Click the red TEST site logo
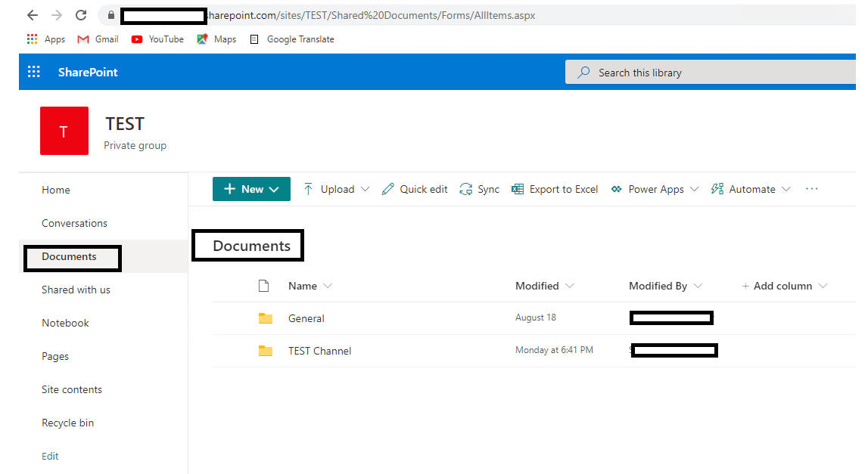 click(64, 131)
